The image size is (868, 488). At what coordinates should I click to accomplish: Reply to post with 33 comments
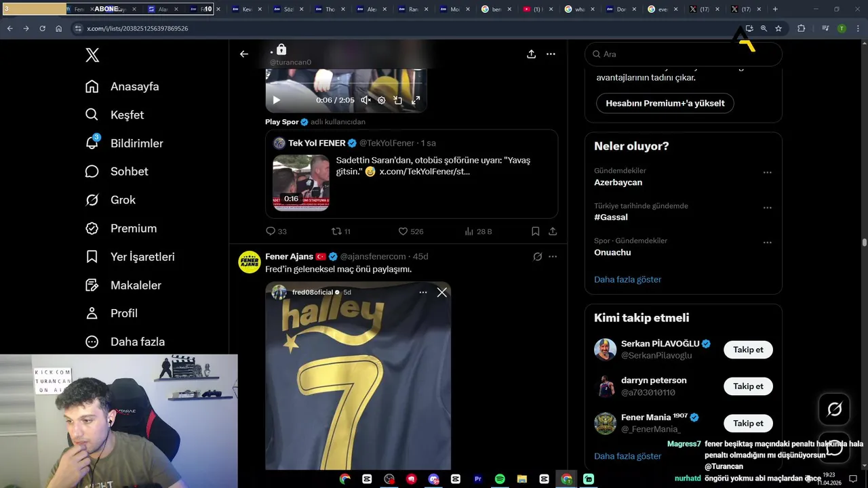tap(276, 231)
